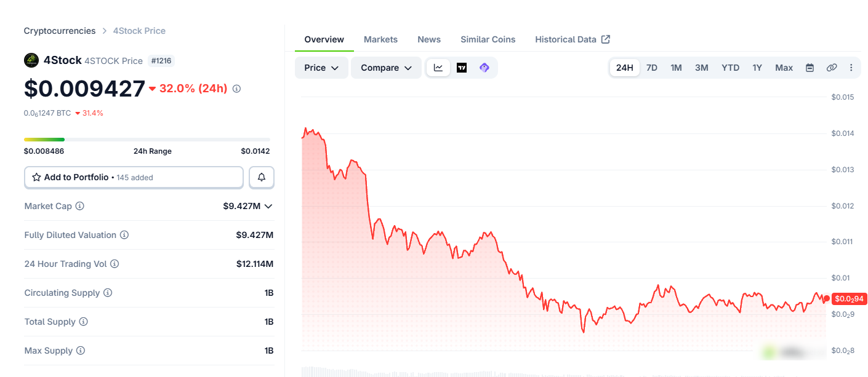The height and width of the screenshot is (377, 868).
Task: Select 1Y time range
Action: coord(757,68)
